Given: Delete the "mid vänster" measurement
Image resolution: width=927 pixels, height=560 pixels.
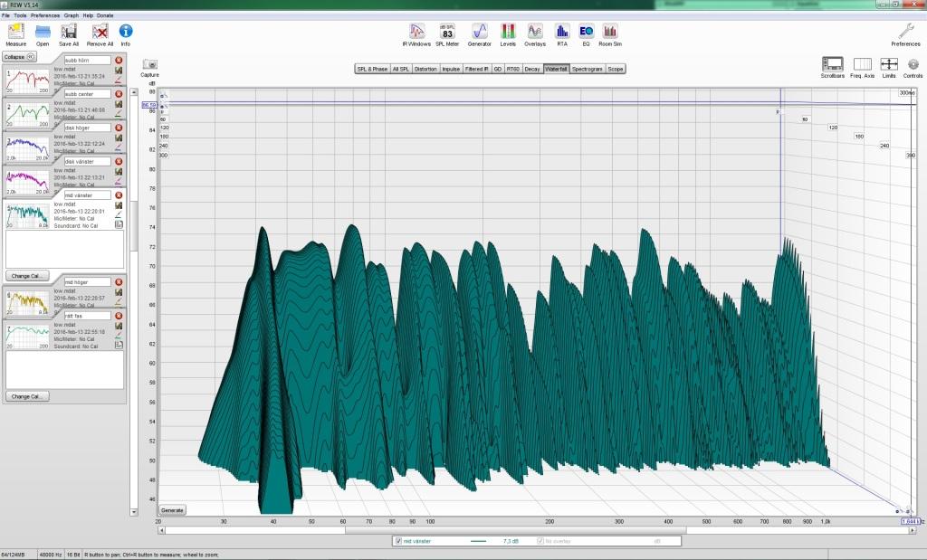Looking at the screenshot, I should (x=119, y=195).
